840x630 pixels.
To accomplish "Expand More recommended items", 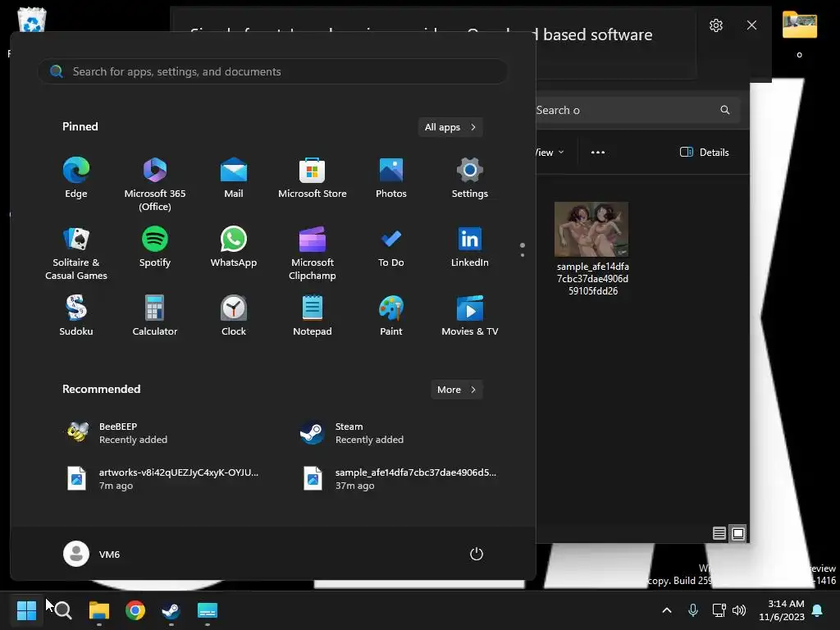I will (x=456, y=390).
